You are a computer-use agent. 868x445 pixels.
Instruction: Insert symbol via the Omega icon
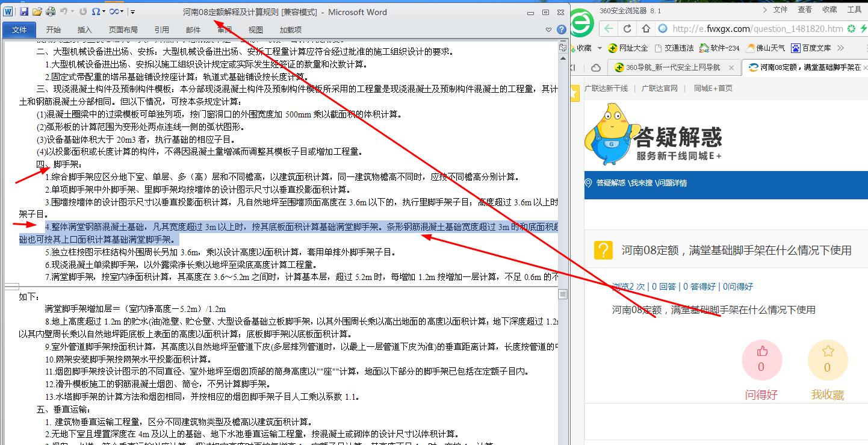[95, 11]
